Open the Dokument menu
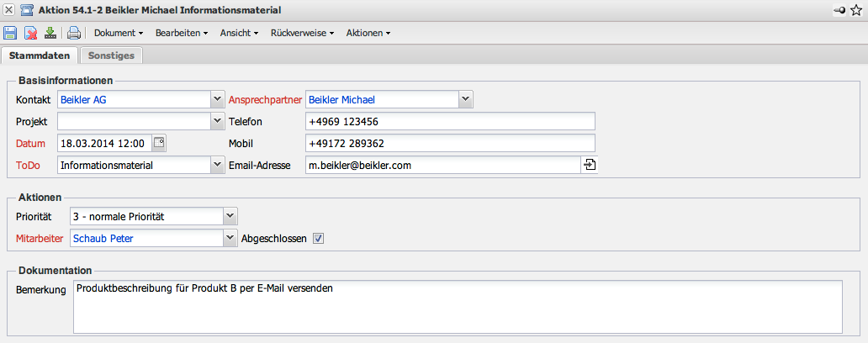The width and height of the screenshot is (868, 343). click(x=119, y=33)
